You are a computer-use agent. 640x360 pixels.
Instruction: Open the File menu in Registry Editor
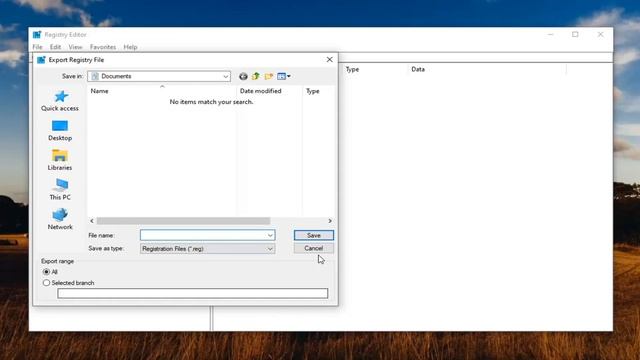38,47
